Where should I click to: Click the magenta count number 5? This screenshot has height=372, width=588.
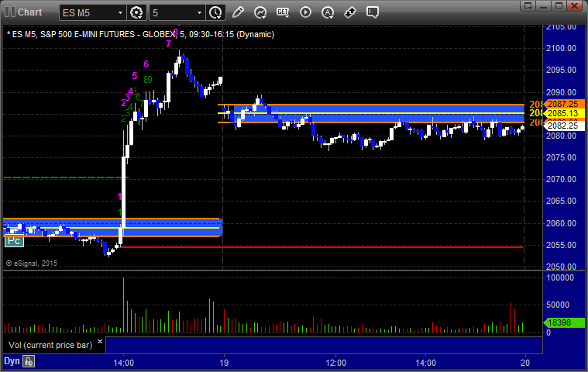tap(135, 76)
